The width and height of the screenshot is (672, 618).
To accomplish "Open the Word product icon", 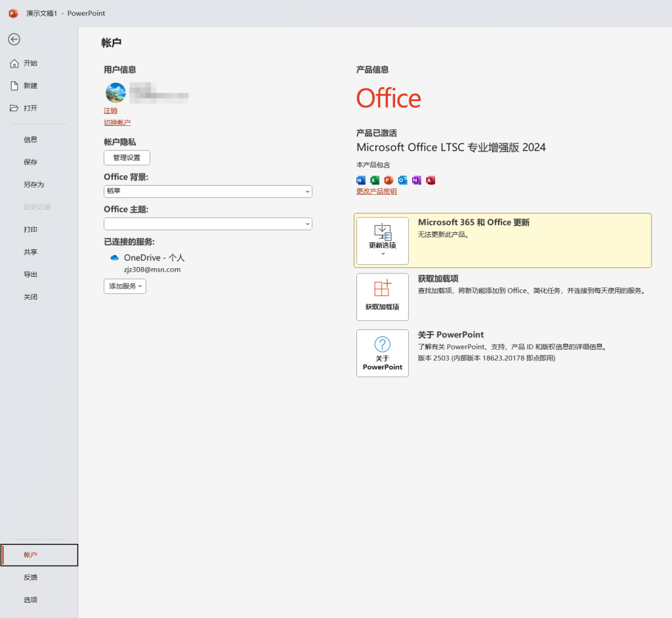I will tap(360, 180).
